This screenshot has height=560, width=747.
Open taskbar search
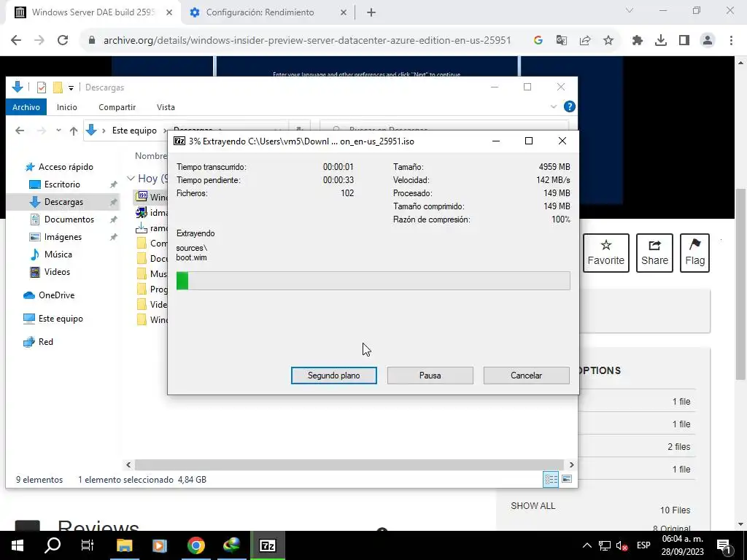[53, 545]
